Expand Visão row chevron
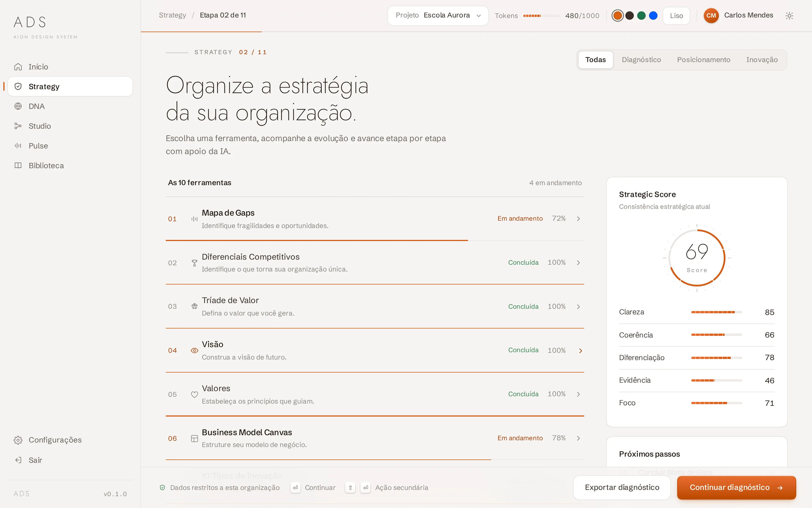 (x=581, y=351)
